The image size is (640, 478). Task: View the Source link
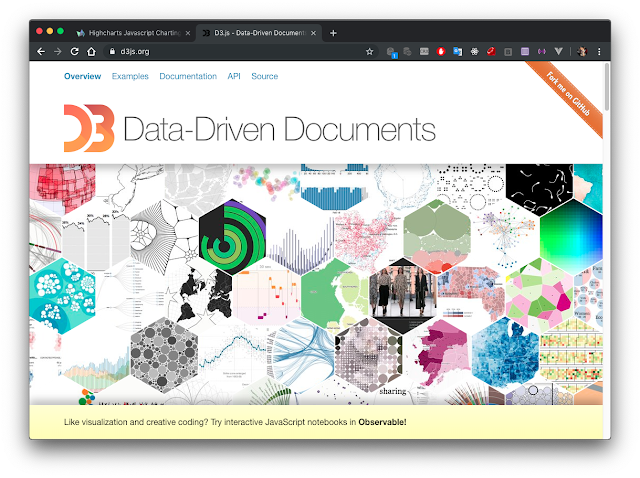coord(264,76)
